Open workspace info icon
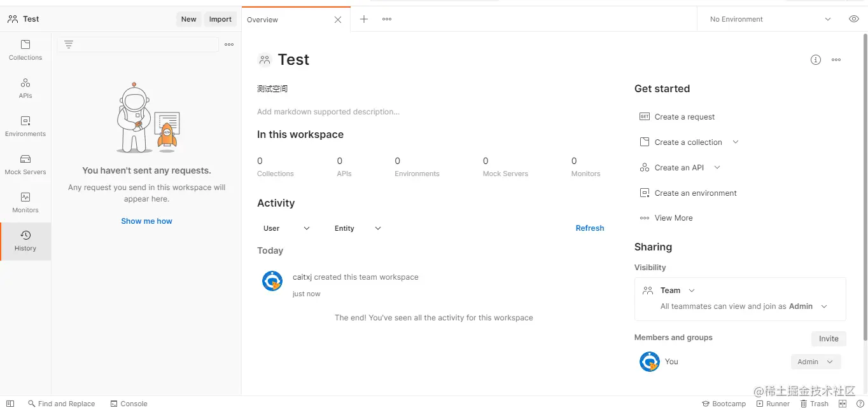 pyautogui.click(x=816, y=60)
